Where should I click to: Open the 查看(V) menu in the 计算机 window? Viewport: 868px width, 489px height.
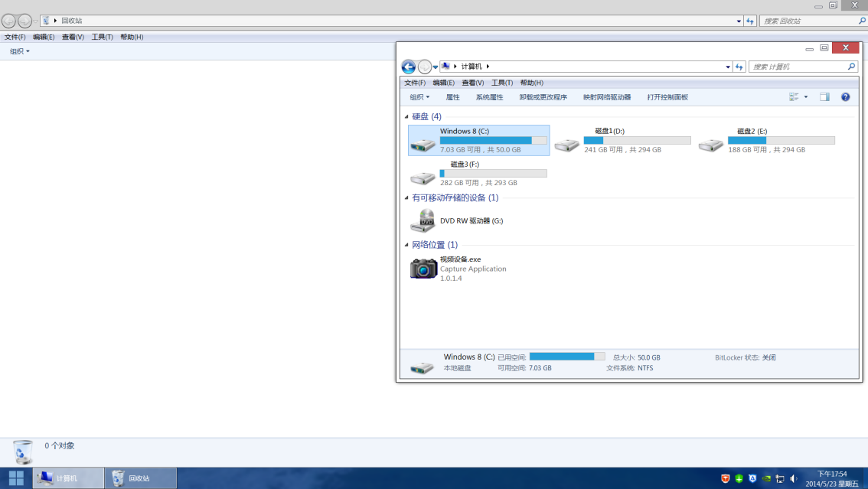tap(473, 83)
